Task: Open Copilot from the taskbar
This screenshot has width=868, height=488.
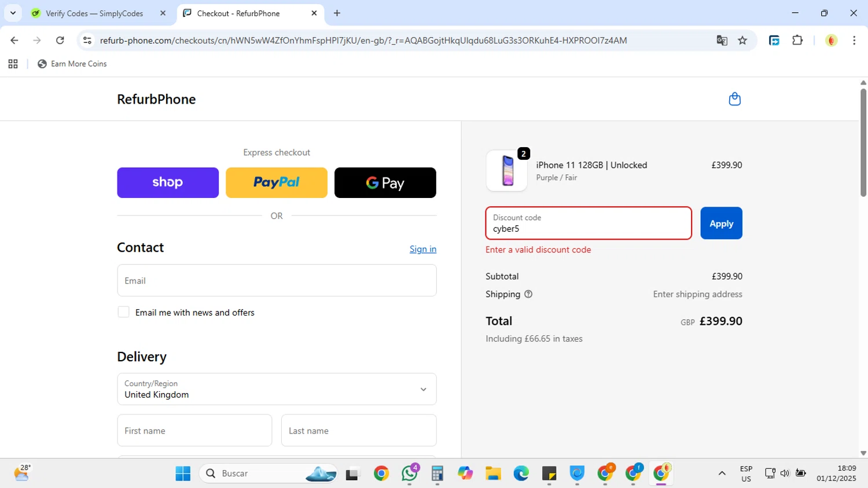Action: pos(465,474)
